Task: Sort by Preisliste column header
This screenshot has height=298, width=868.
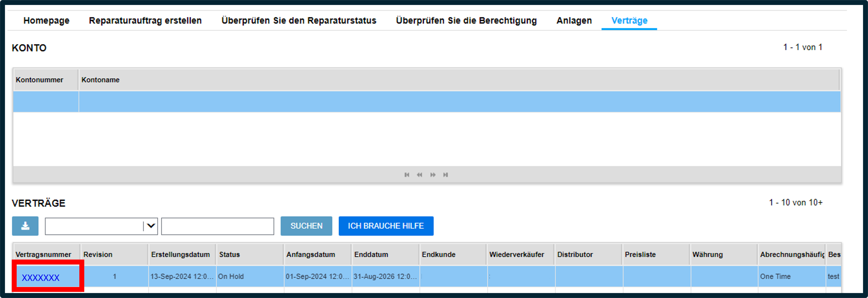Action: (x=656, y=255)
